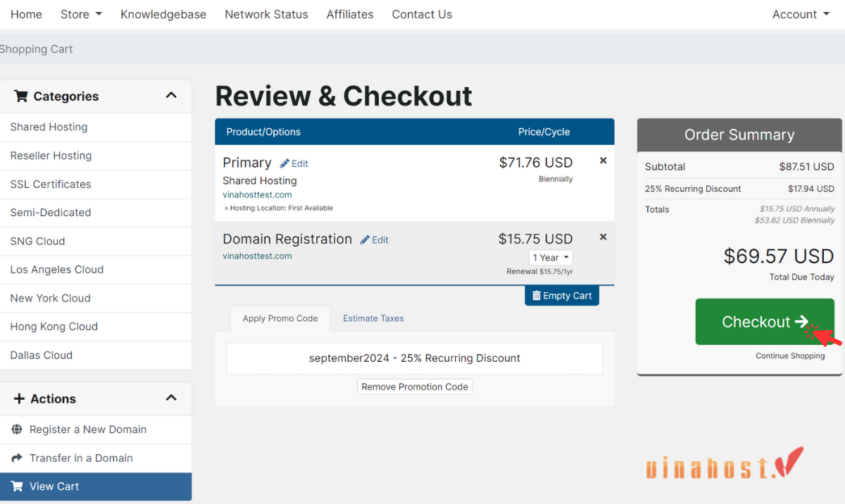Viewport: 845px width, 504px height.
Task: Click View Cart in Actions panel
Action: [96, 486]
